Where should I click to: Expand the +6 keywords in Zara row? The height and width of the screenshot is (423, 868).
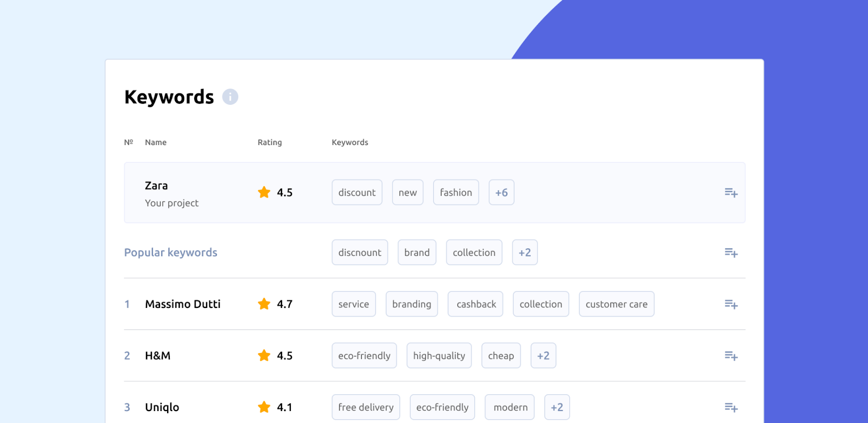tap(501, 192)
